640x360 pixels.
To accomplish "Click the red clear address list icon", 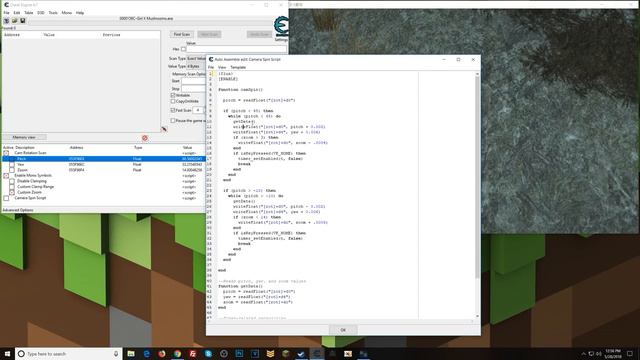I will pos(144,138).
